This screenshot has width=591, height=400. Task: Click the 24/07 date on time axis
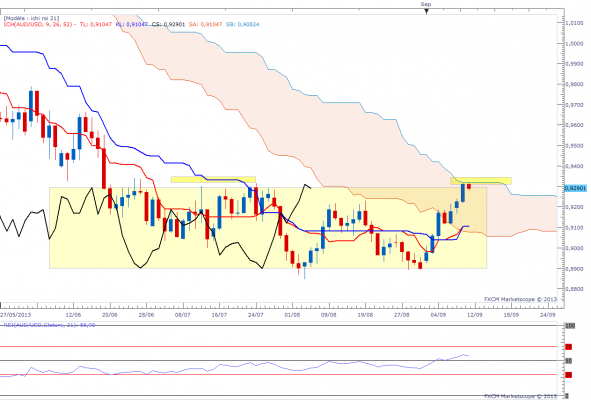click(x=256, y=314)
